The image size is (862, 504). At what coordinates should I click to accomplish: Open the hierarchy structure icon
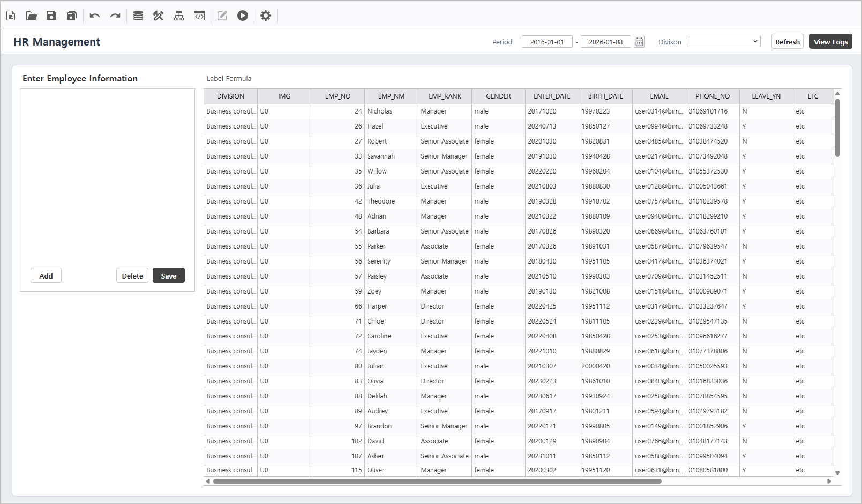[x=179, y=16]
